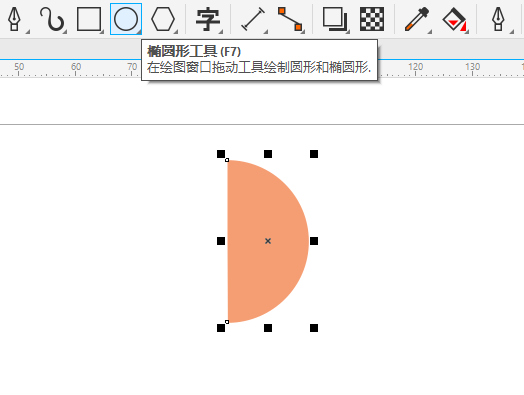Screen dimensions: 524x395
Task: Select the Drop Shadow tool
Action: [335, 19]
